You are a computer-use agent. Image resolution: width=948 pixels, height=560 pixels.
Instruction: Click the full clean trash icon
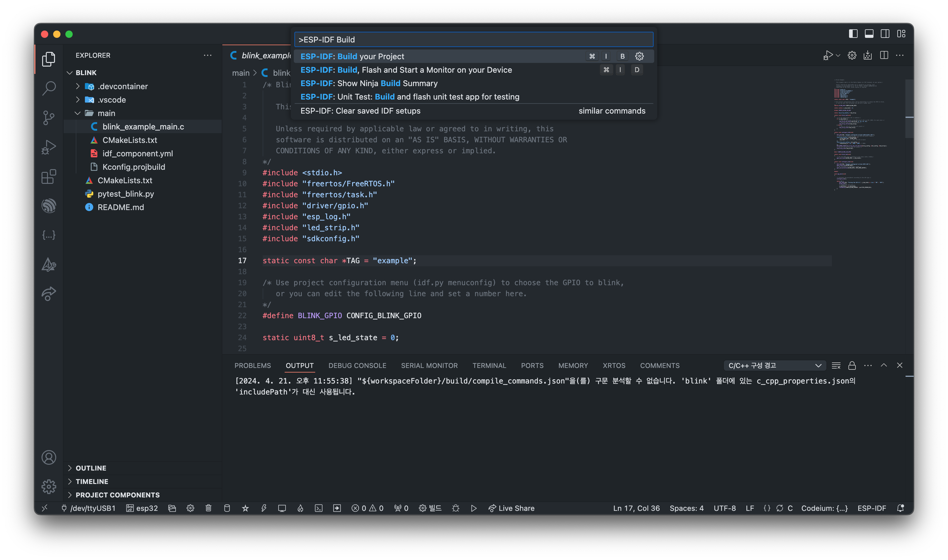[x=208, y=508]
